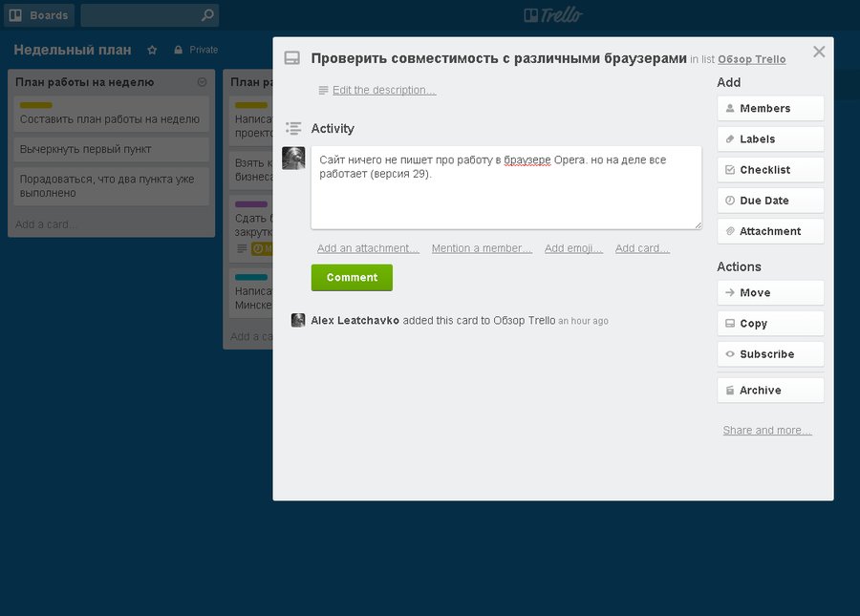
Task: Open the Members button
Action: pyautogui.click(x=770, y=109)
